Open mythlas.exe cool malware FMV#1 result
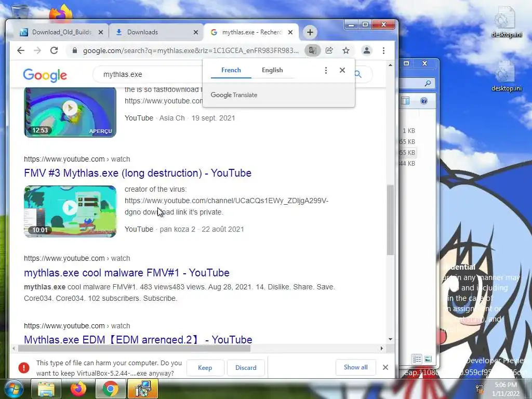This screenshot has width=532, height=399. click(127, 273)
